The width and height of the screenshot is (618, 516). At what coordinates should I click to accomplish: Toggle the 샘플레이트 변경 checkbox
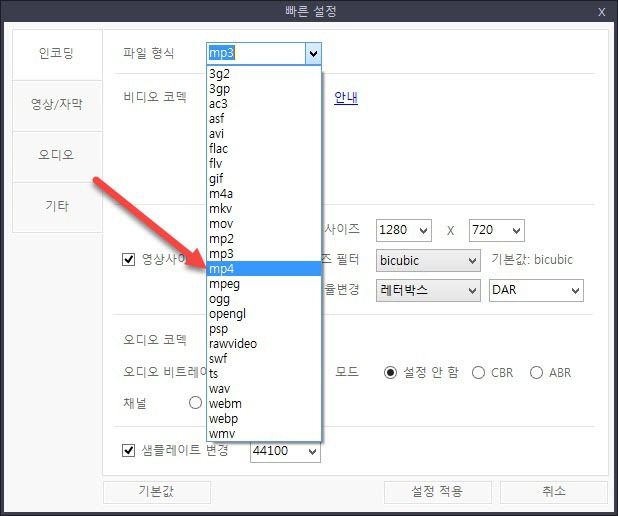point(128,450)
